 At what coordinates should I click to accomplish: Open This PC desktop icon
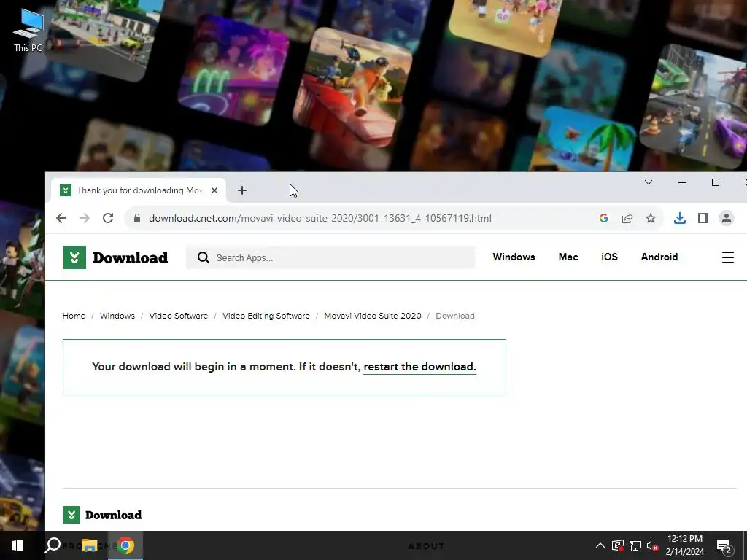28,31
